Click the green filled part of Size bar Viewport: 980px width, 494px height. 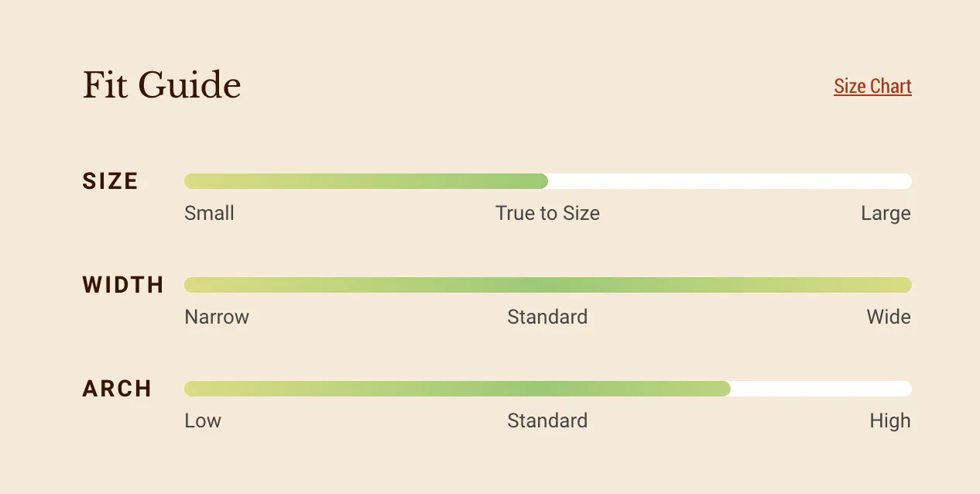tap(365, 181)
